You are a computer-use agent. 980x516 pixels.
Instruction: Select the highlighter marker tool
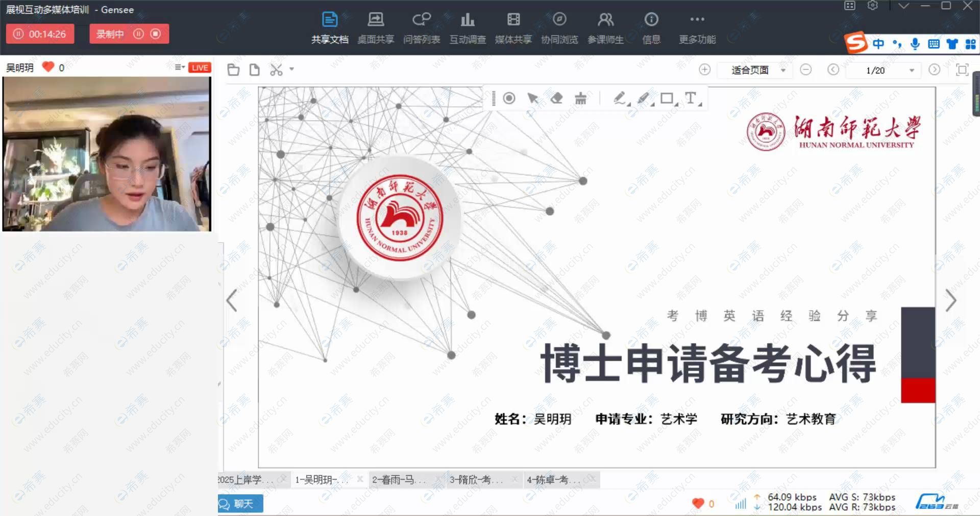pyautogui.click(x=645, y=98)
